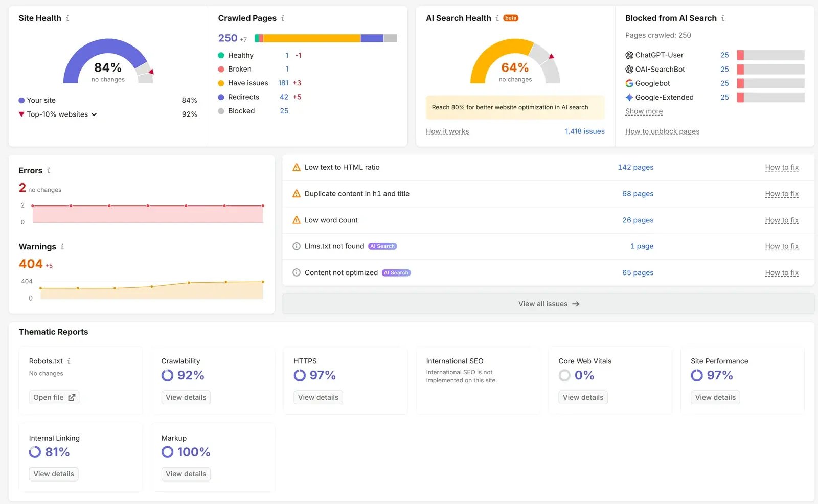Viewport: 818px width, 504px height.
Task: Open the 142 pages link
Action: tap(635, 167)
